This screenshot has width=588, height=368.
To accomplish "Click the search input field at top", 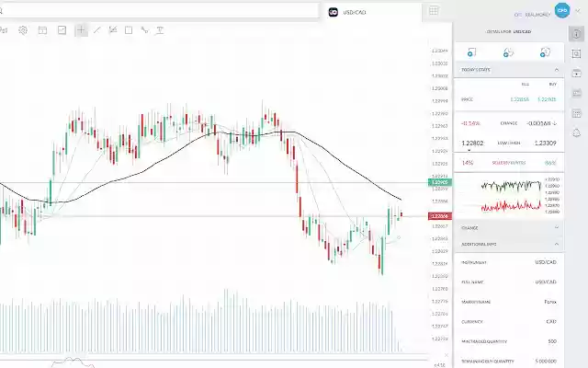I will (159, 11).
